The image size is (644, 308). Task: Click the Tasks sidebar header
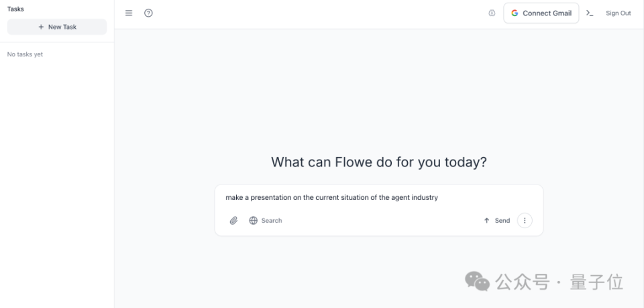(15, 9)
